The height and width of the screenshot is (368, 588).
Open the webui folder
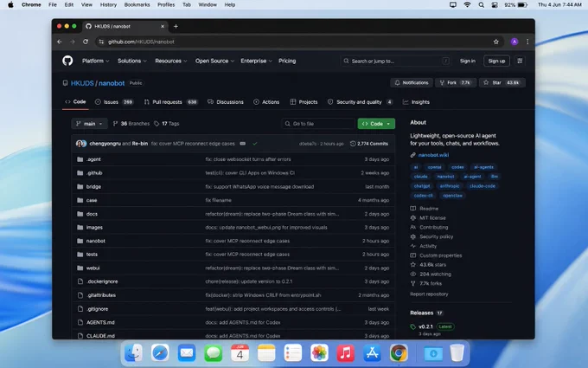[93, 268]
